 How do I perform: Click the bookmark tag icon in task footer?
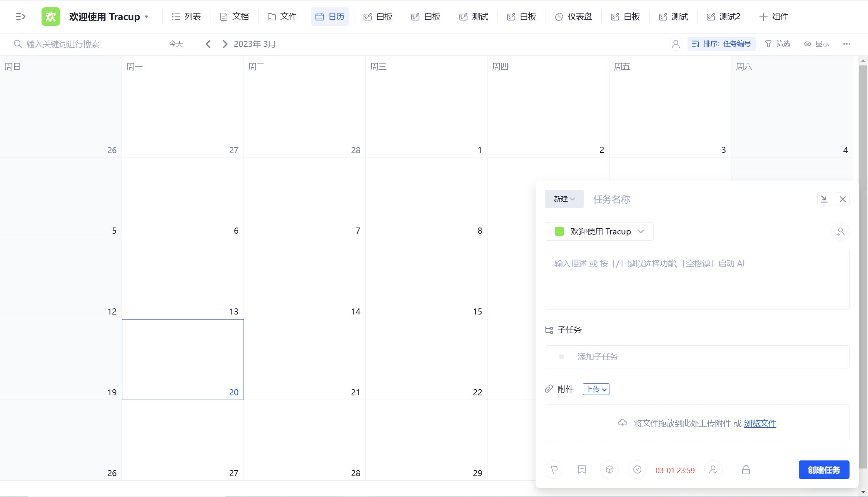[x=582, y=470]
